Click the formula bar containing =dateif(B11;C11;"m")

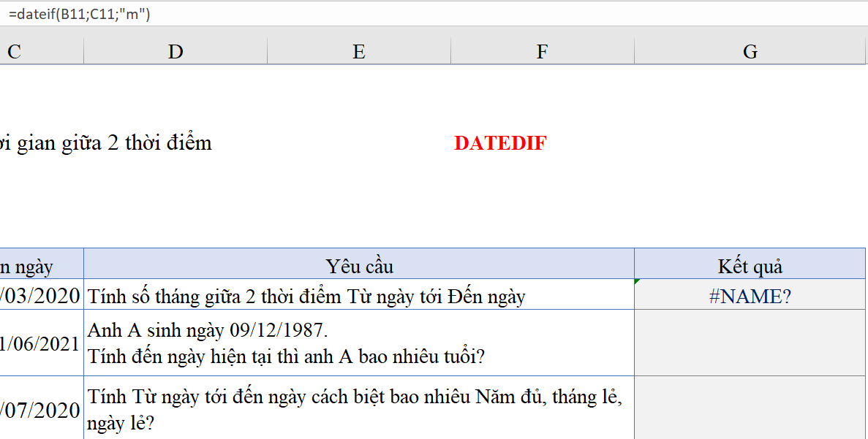pyautogui.click(x=434, y=15)
